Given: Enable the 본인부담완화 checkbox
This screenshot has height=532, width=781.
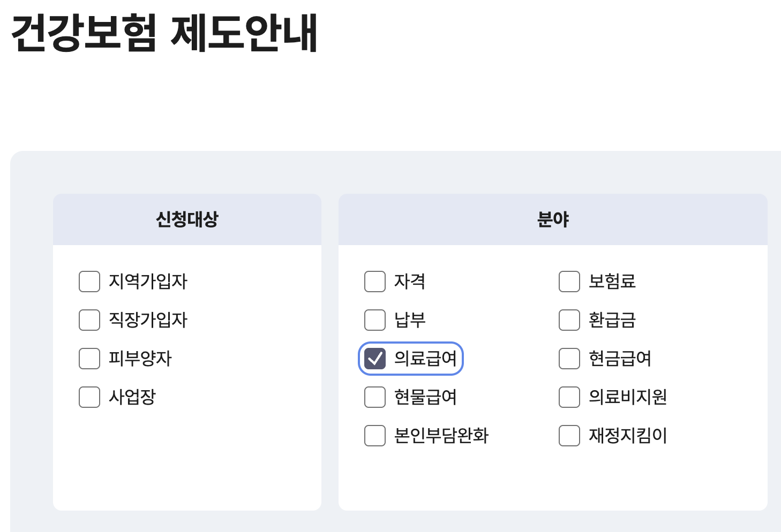Looking at the screenshot, I should 374,436.
